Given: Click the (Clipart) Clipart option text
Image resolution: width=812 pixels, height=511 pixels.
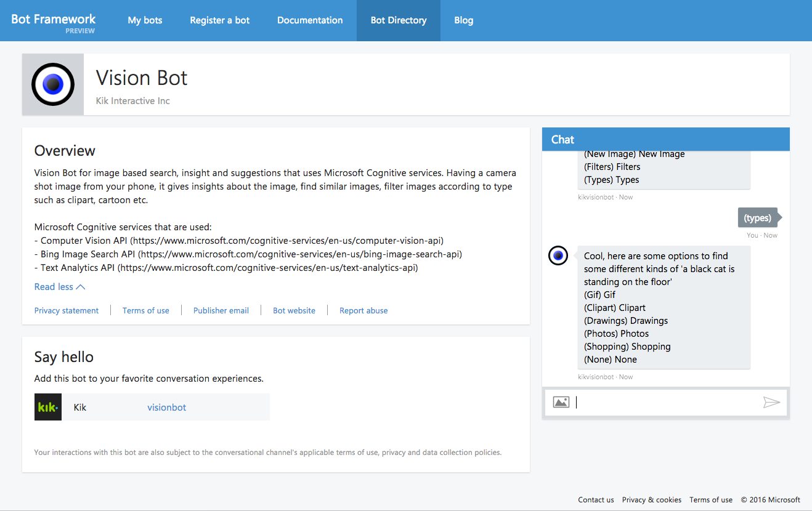Looking at the screenshot, I should 615,308.
